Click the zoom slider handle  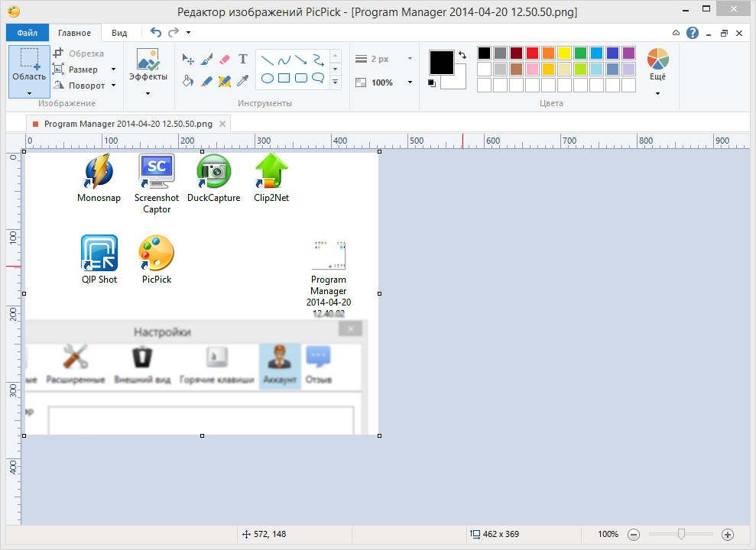[681, 534]
